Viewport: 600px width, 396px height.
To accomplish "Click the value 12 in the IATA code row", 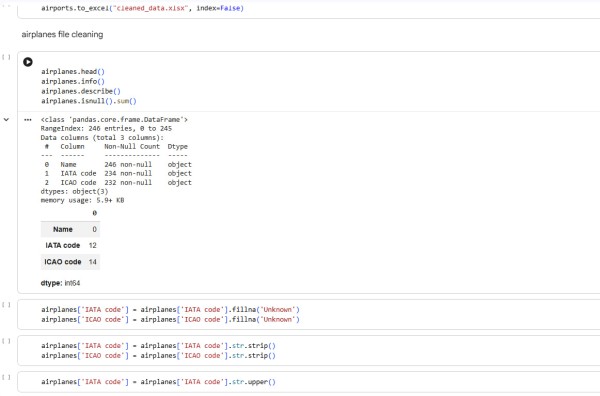I will 93,246.
